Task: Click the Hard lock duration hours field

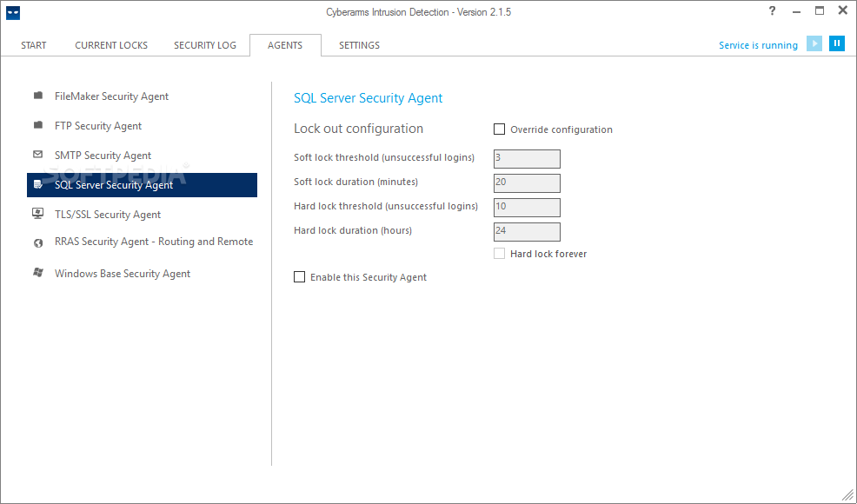Action: coord(527,232)
